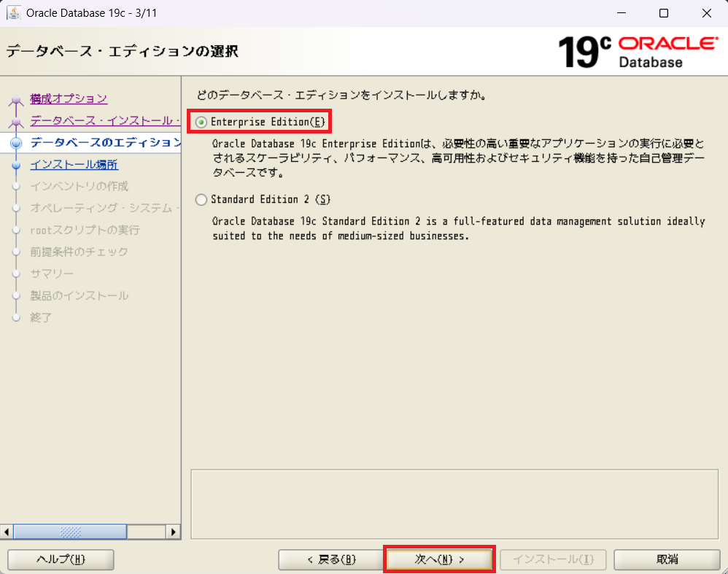Select the Standard Edition 2 radio button
The width and height of the screenshot is (728, 574).
202,199
